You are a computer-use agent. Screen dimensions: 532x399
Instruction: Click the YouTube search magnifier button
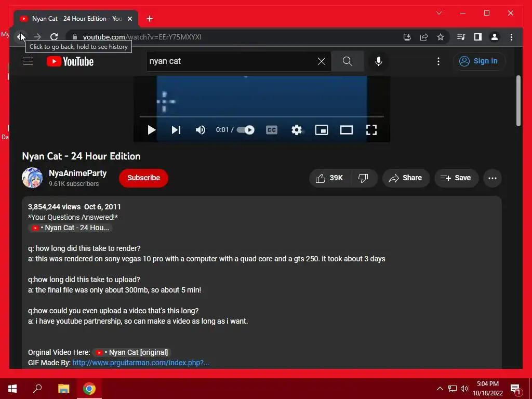coord(347,61)
